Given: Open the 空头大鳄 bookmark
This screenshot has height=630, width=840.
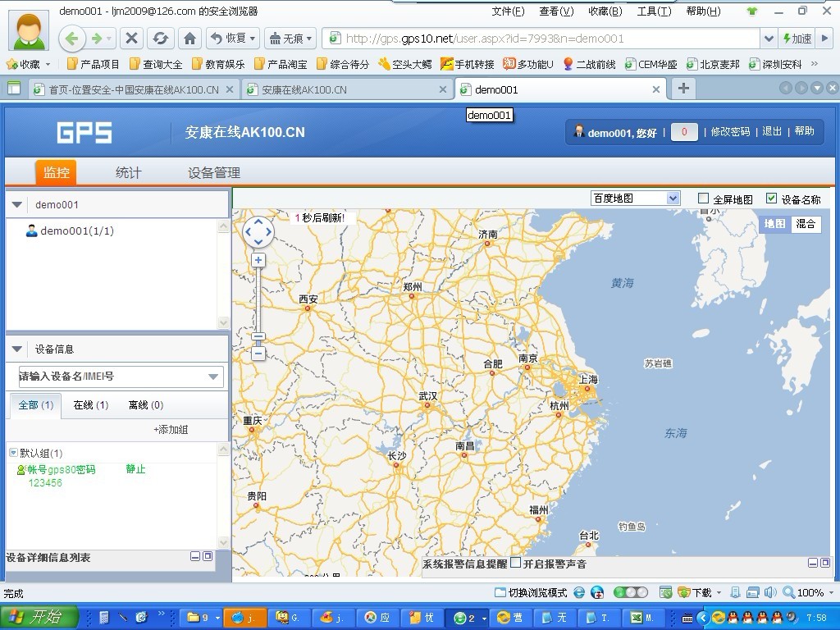Looking at the screenshot, I should tap(405, 64).
